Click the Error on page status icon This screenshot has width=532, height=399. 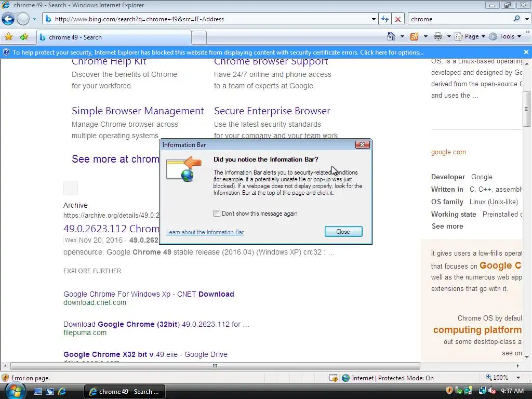(5, 378)
